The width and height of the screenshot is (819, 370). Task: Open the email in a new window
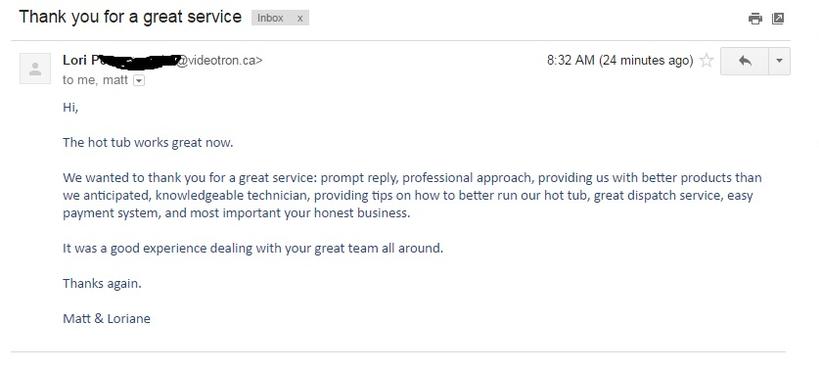point(778,19)
